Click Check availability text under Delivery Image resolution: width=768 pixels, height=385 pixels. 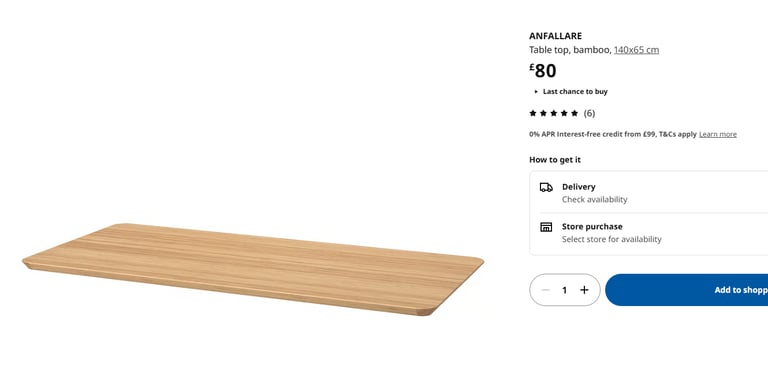pyautogui.click(x=595, y=199)
